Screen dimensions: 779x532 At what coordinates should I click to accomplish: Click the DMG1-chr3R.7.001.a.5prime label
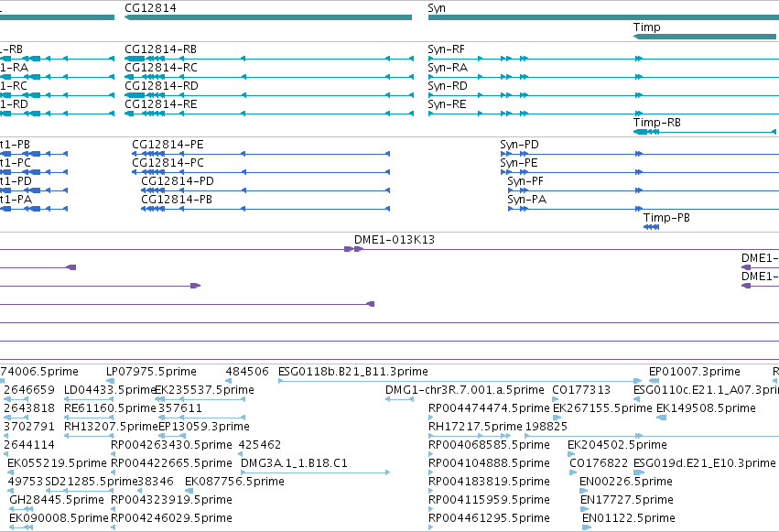(x=465, y=390)
